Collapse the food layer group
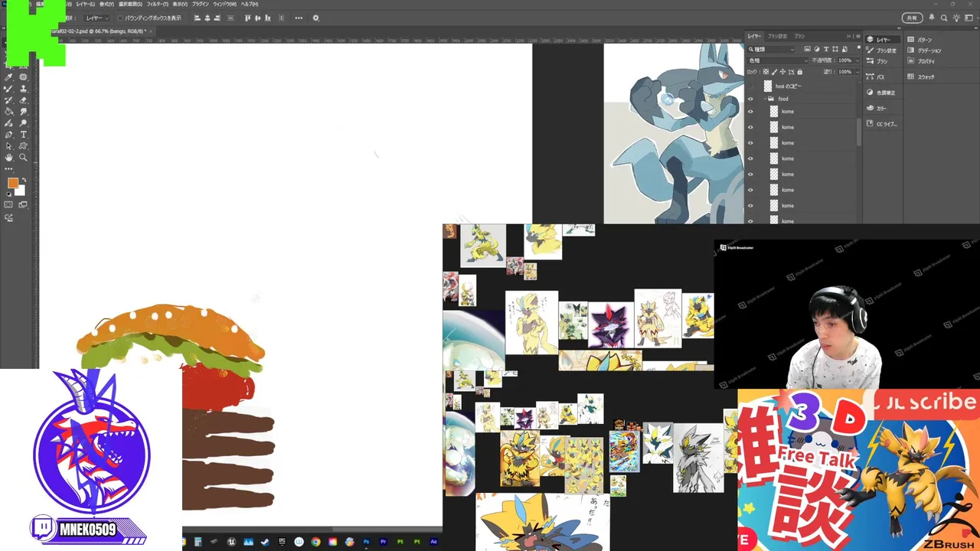 [765, 99]
